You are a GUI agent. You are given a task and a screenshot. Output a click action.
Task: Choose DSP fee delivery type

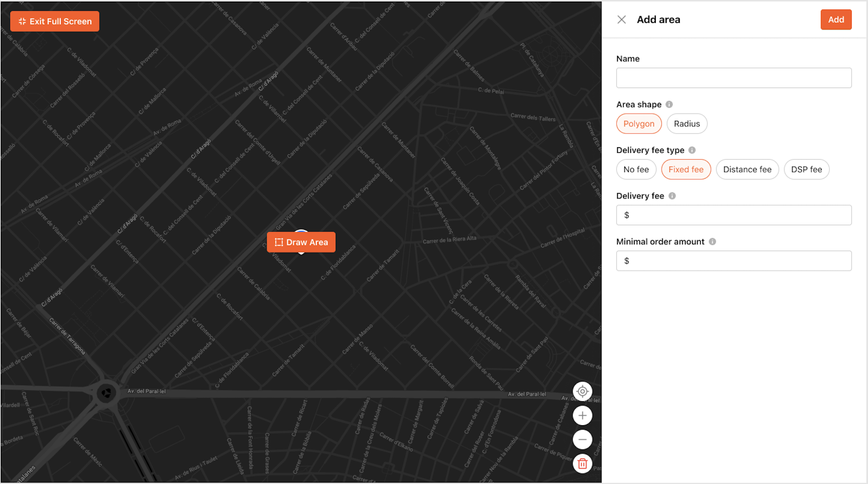[x=806, y=169]
